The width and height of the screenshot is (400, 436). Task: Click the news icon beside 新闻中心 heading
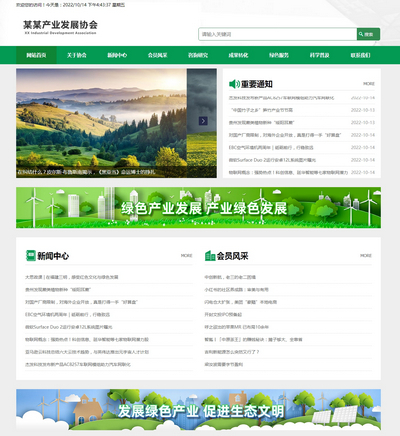coord(31,256)
